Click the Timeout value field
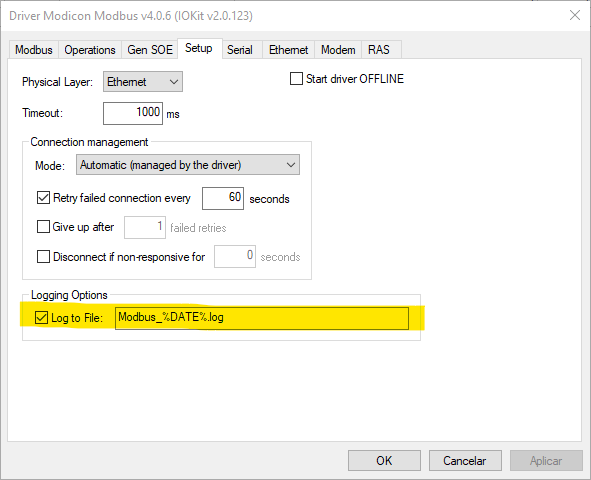 [x=133, y=113]
